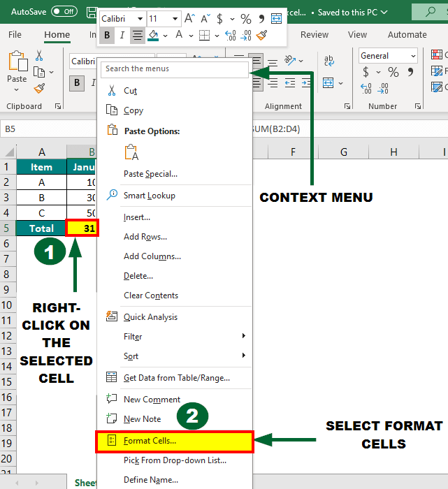Click ribbon Increase Decimal in Number group
Viewport: 448px width, 489px height.
tap(366, 89)
